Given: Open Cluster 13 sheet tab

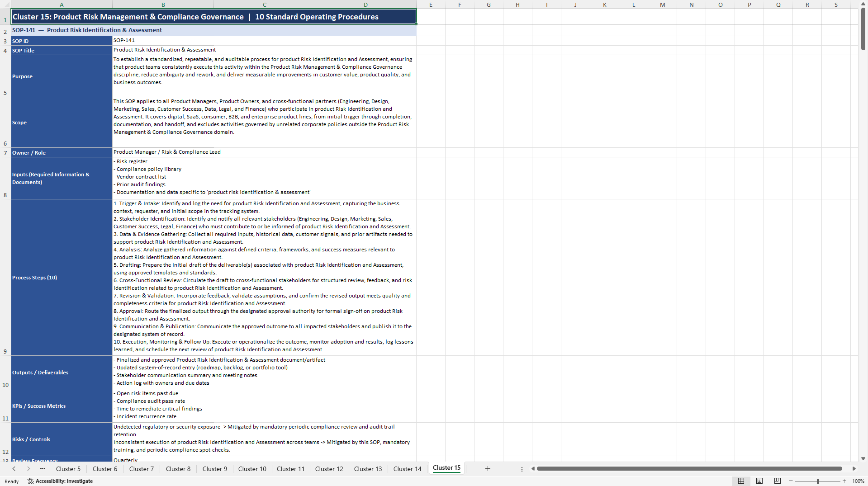Looking at the screenshot, I should pyautogui.click(x=368, y=469).
